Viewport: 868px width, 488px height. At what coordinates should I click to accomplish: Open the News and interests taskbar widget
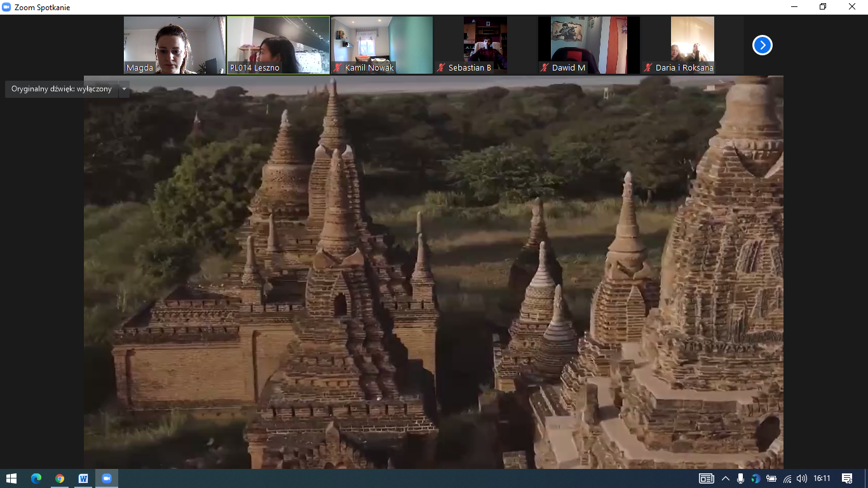[x=706, y=478]
